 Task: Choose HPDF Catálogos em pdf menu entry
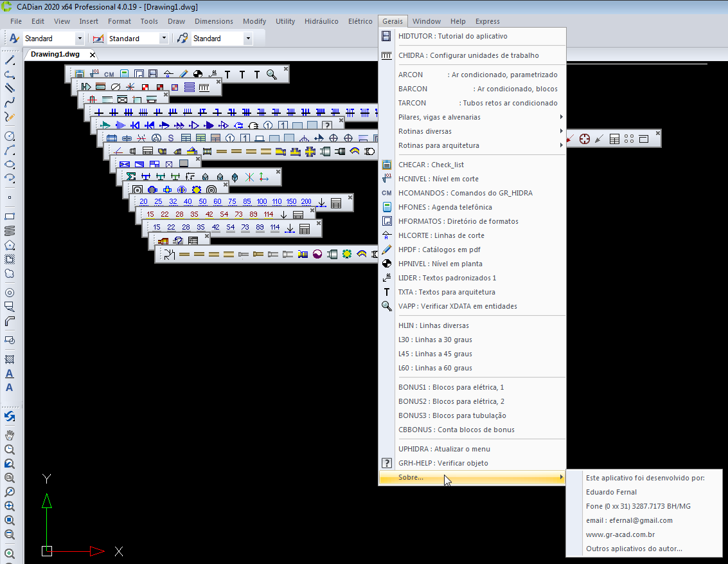click(x=439, y=250)
